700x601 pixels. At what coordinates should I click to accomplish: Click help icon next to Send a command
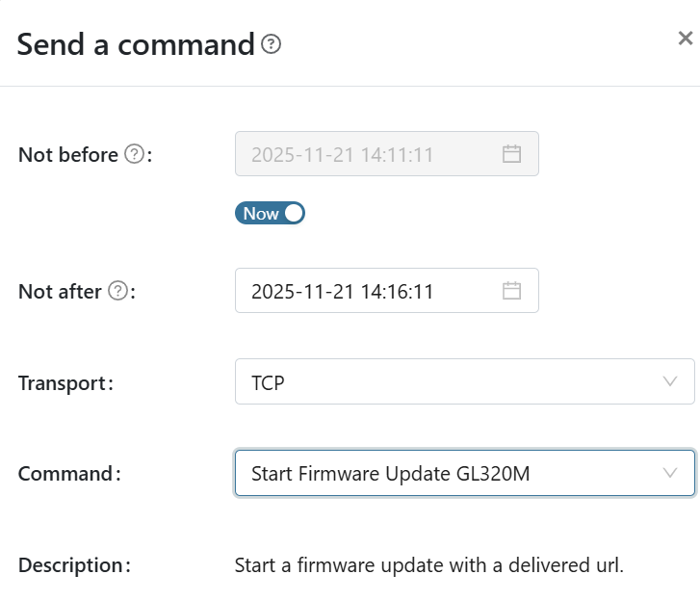[272, 44]
